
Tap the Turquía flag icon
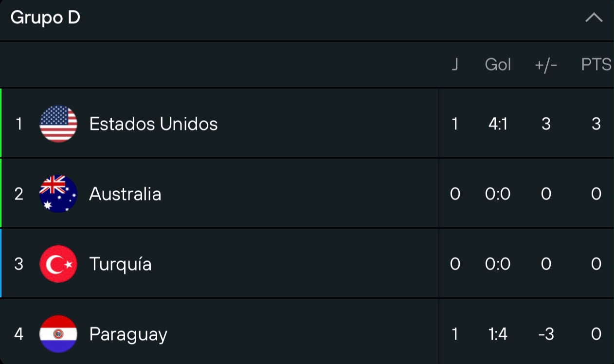pos(58,264)
